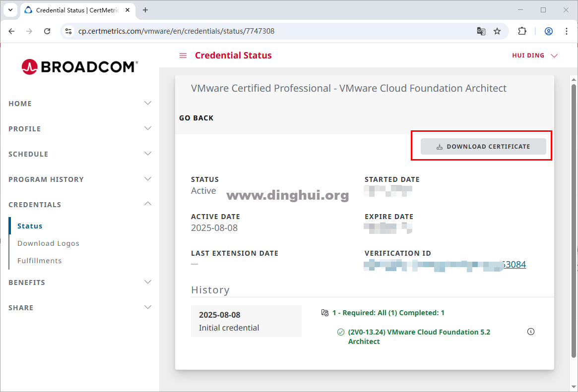Open the extensions puzzle icon
The image size is (578, 392).
coord(522,31)
